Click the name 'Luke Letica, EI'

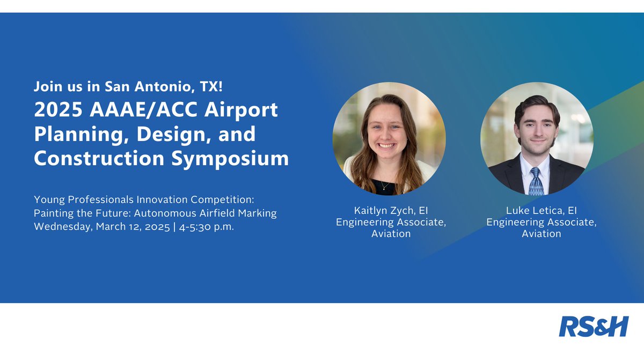coord(541,210)
